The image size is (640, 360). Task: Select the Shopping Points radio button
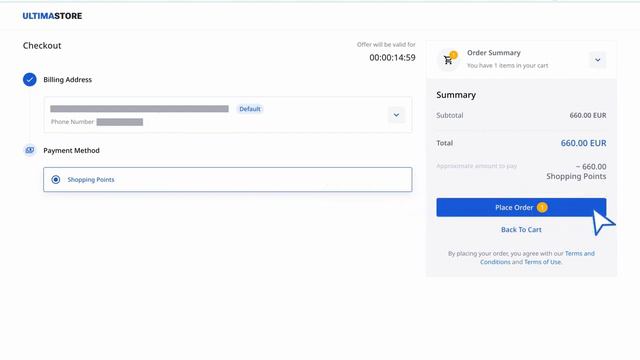56,180
